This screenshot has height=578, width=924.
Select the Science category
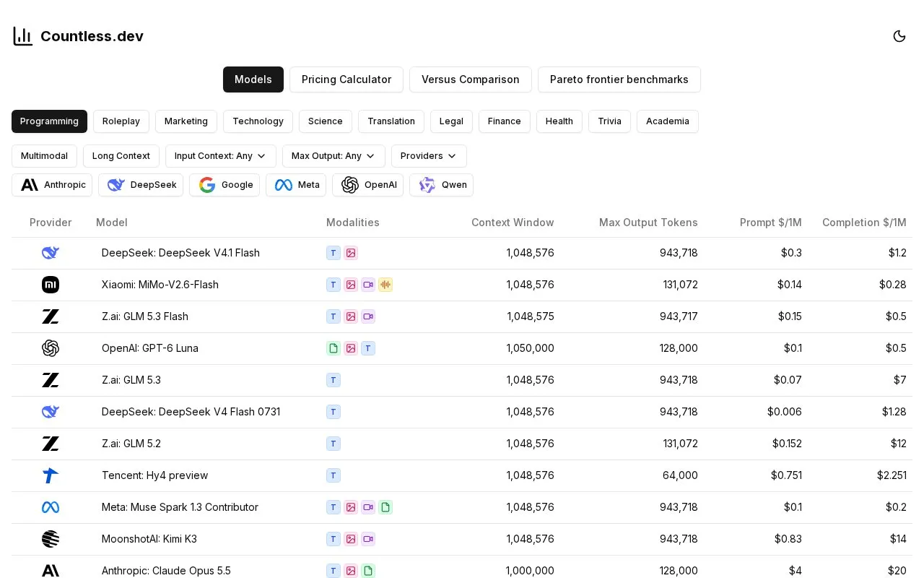click(326, 121)
